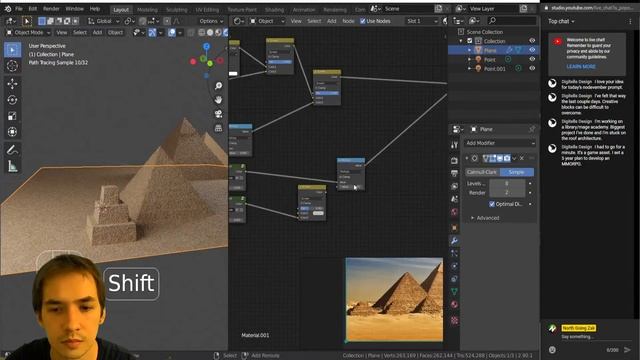
Task: Remove the Subdivision modifier with X button
Action: 522,158
